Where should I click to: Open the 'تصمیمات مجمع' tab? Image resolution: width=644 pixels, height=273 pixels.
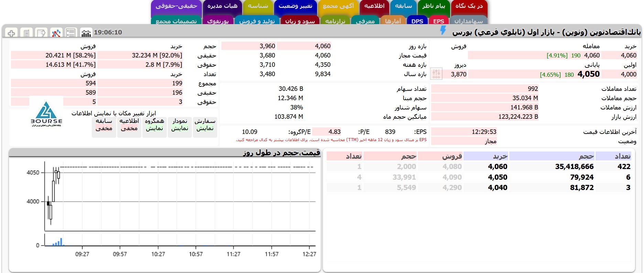176,21
